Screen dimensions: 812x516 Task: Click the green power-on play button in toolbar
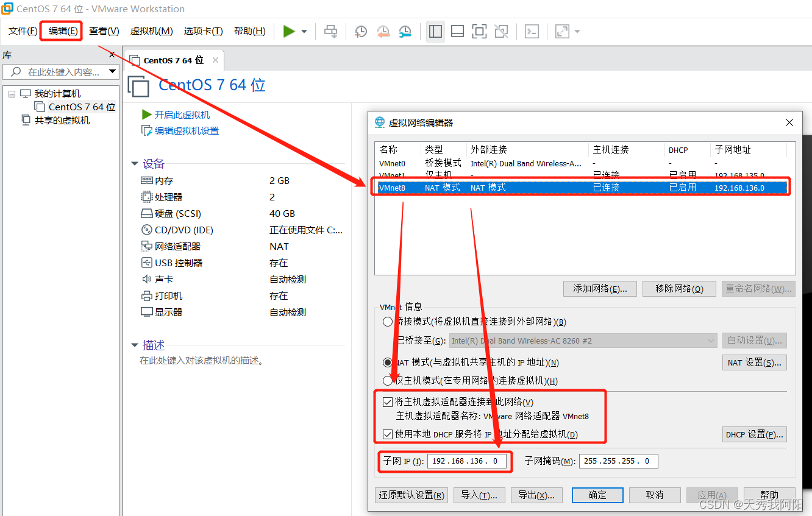click(x=289, y=31)
